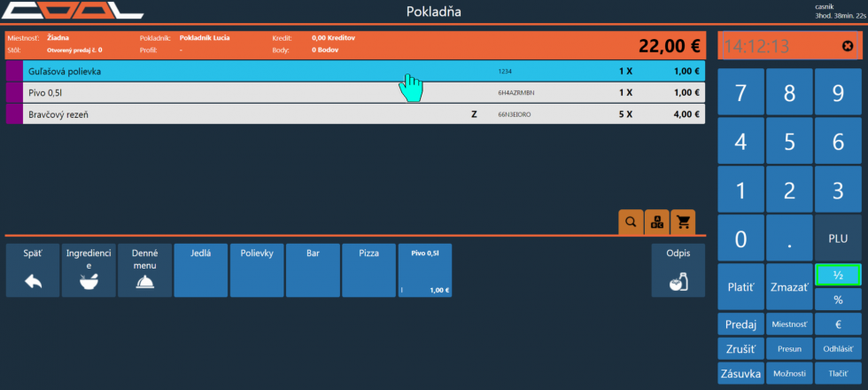Go back with the Späť arrow
The width and height of the screenshot is (868, 390).
click(33, 270)
